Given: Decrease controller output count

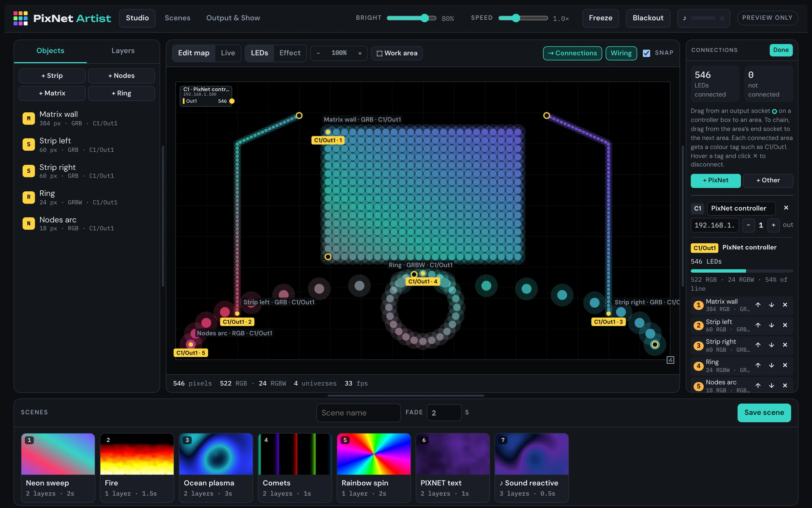Looking at the screenshot, I should (748, 225).
